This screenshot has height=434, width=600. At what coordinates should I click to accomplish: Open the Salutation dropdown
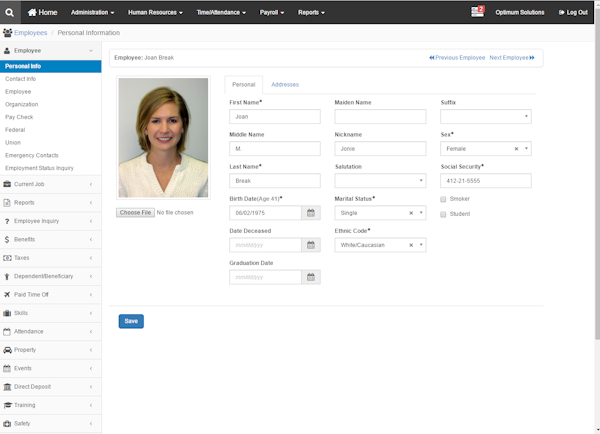380,181
